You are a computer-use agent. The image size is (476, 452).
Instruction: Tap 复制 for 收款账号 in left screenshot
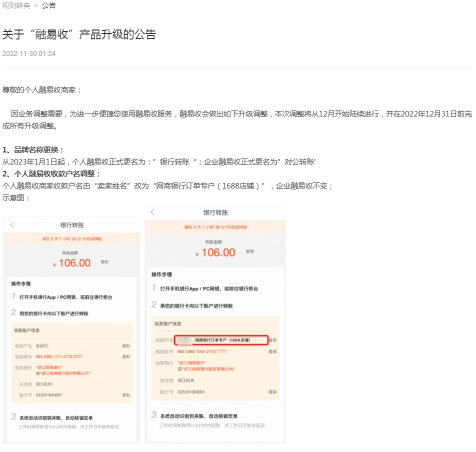[126, 356]
